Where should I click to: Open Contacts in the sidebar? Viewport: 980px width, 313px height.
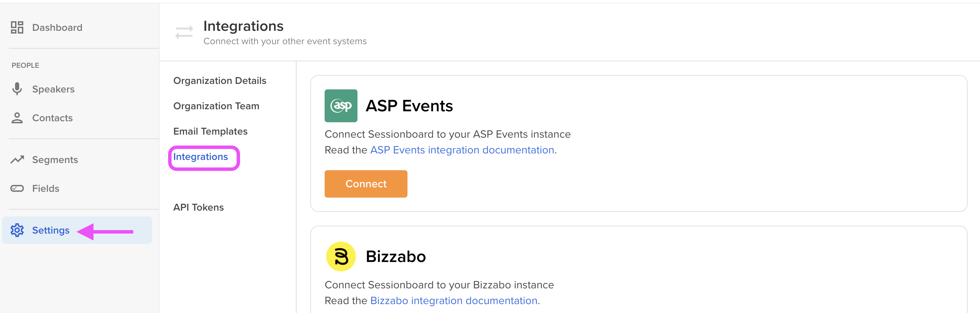pyautogui.click(x=52, y=118)
